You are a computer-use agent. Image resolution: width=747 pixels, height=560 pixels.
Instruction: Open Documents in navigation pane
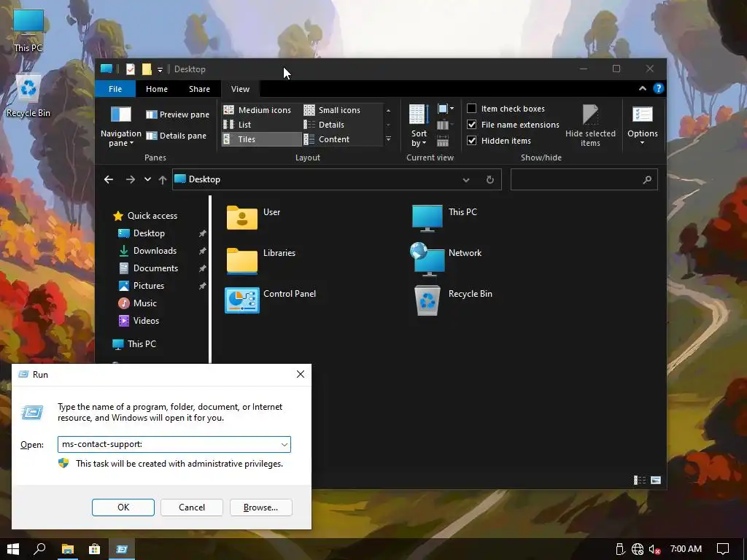point(149,268)
